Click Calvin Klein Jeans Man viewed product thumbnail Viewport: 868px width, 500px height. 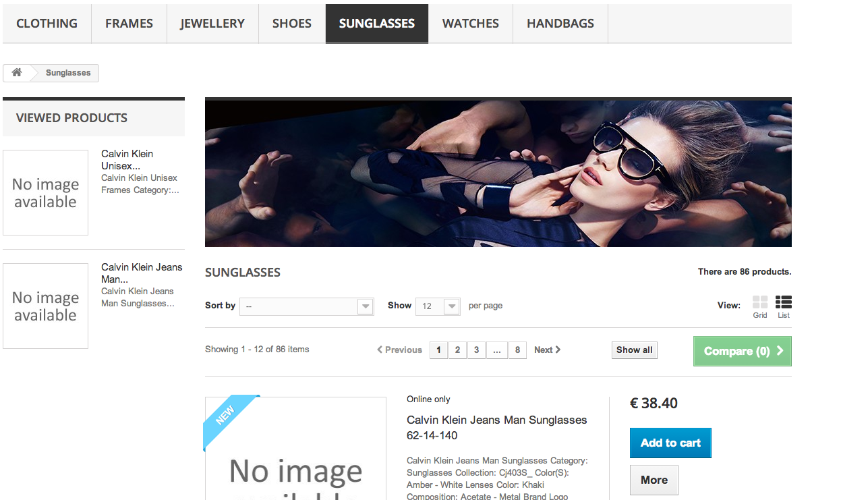pos(45,306)
